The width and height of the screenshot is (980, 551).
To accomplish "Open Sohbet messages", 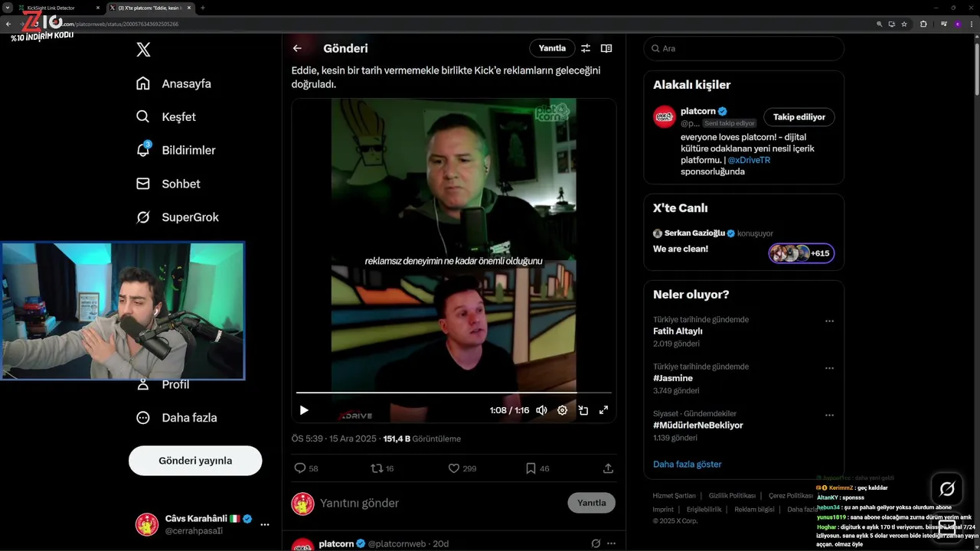I will tap(168, 184).
